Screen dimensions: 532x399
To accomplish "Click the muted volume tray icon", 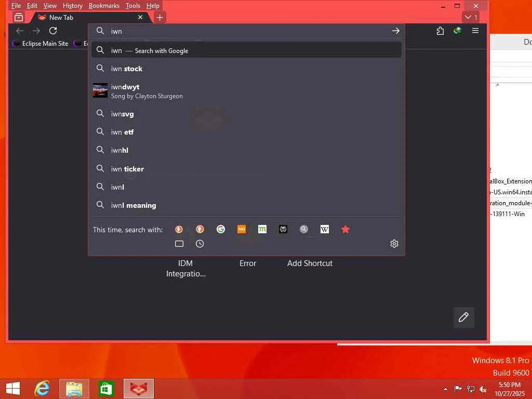I will pos(483,389).
